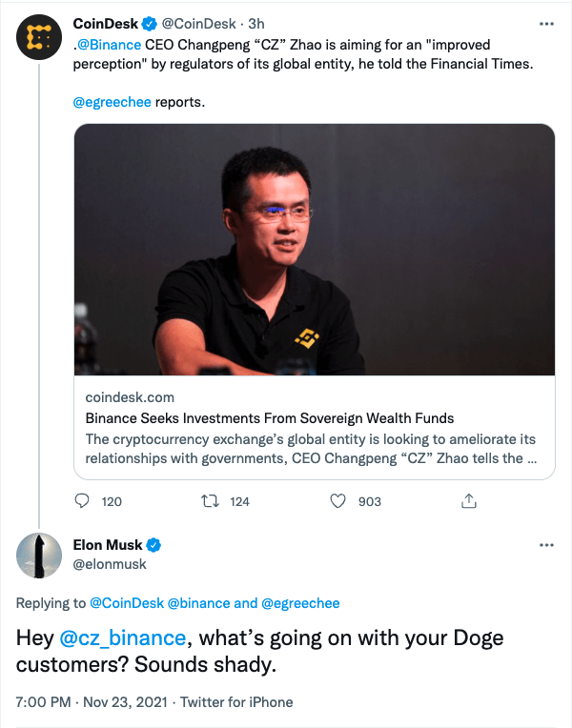Viewport: 572px width, 728px height.
Task: Click the '3h' tweet timestamp
Action: point(255,24)
